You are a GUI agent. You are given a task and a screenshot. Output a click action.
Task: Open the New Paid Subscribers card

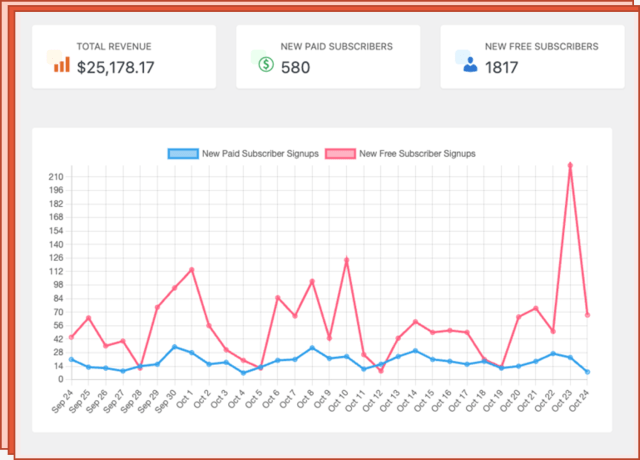328,57
